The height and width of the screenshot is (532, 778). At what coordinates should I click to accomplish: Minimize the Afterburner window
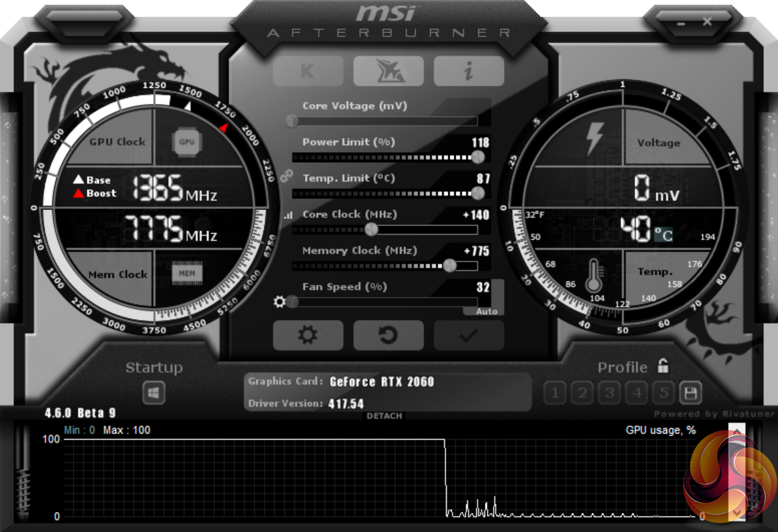(x=681, y=24)
